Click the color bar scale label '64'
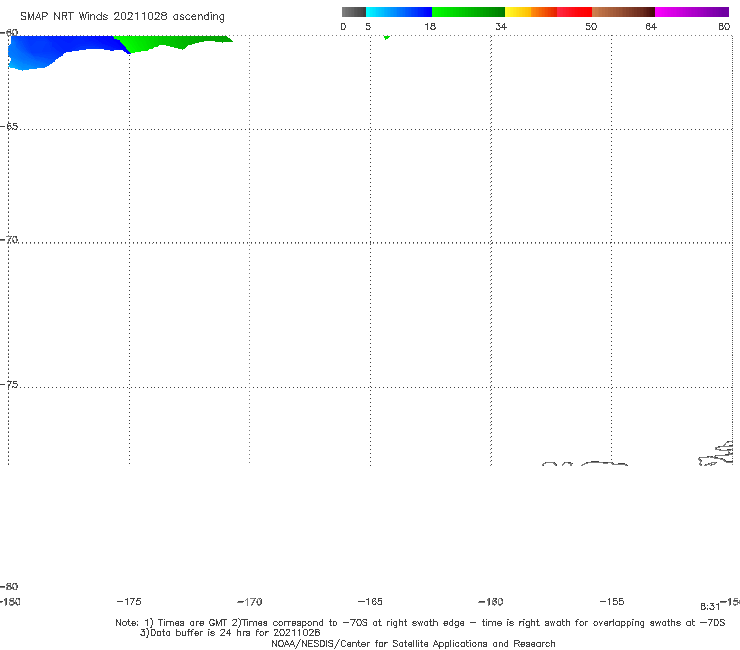This screenshot has height=650, width=740. tap(651, 27)
